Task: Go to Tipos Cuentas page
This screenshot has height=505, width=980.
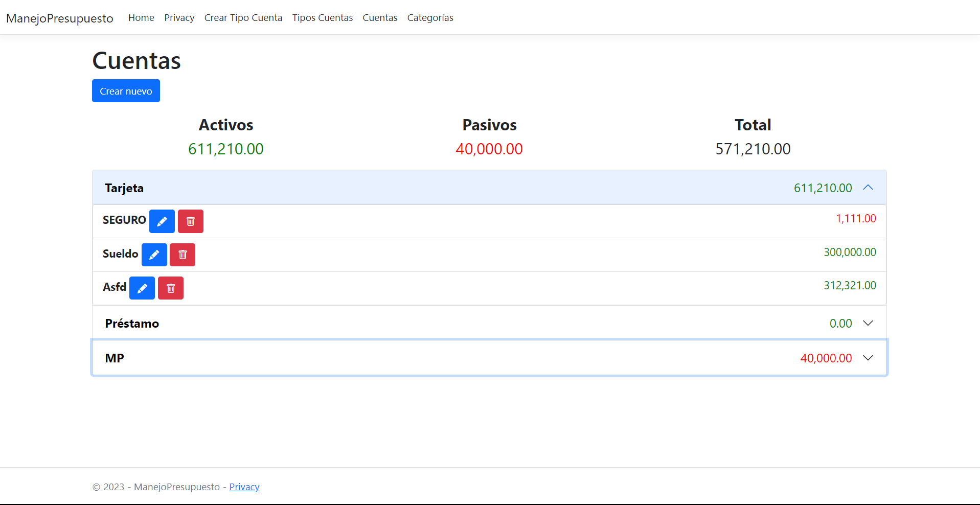Action: (x=323, y=18)
